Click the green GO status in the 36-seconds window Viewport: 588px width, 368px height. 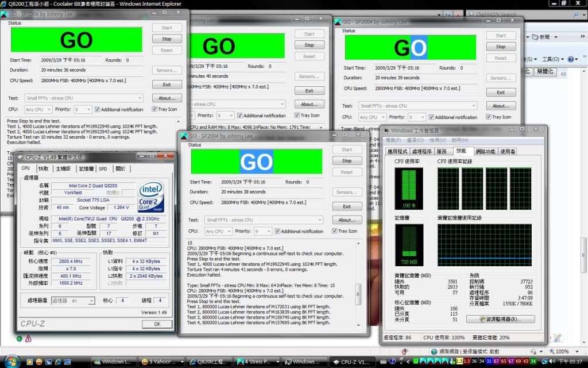click(x=76, y=40)
